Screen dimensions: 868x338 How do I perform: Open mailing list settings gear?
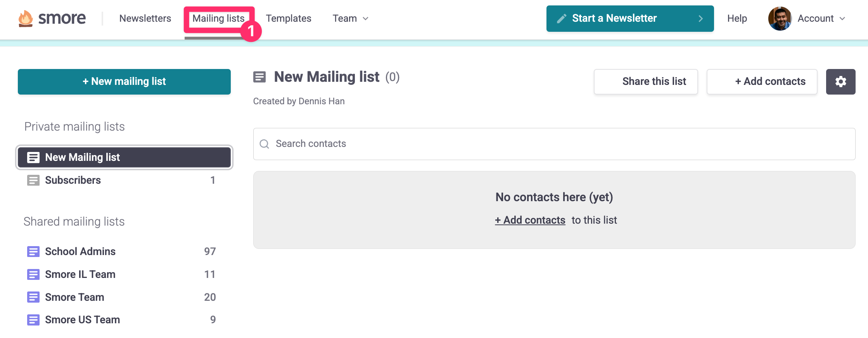pyautogui.click(x=840, y=82)
